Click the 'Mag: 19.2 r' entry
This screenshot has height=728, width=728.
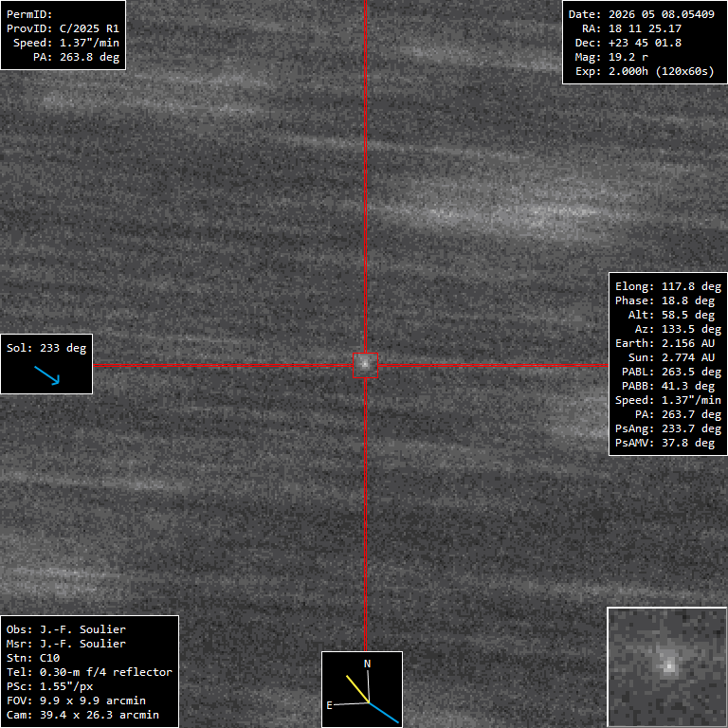[611, 57]
